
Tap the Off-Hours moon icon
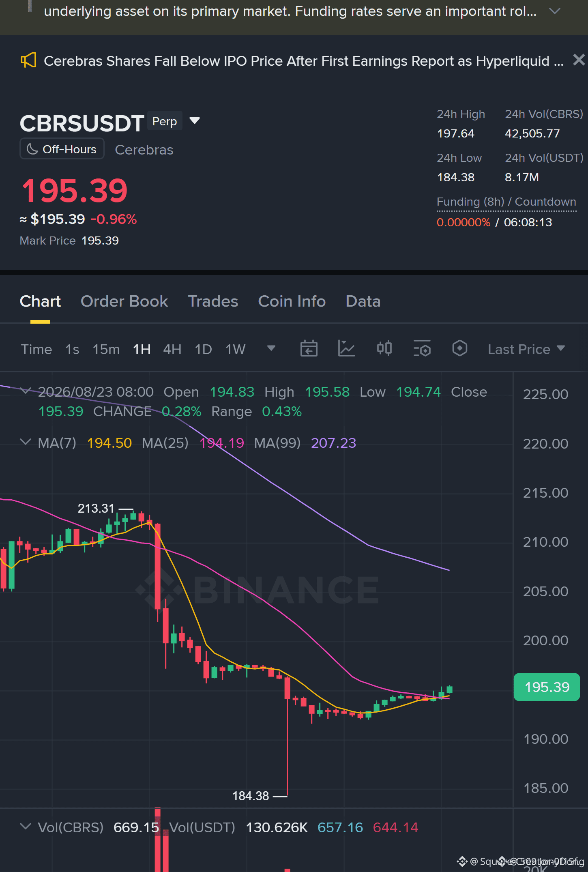pyautogui.click(x=32, y=149)
